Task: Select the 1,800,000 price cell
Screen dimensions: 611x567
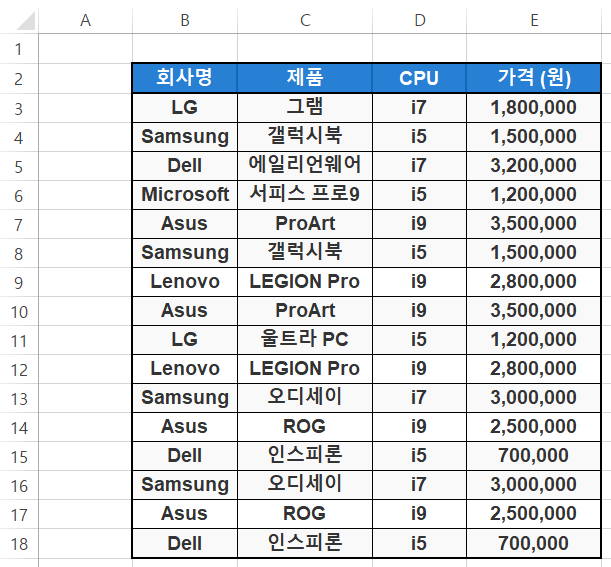Action: 534,108
